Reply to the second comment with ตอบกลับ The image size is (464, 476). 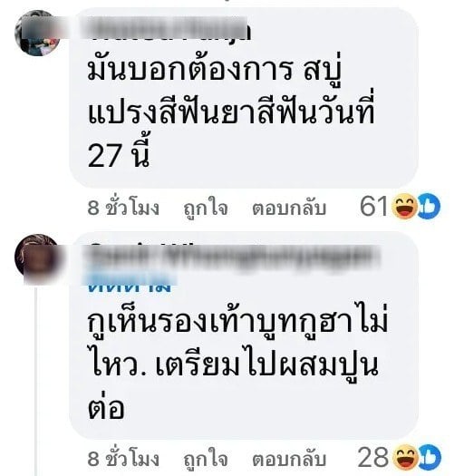click(x=289, y=459)
